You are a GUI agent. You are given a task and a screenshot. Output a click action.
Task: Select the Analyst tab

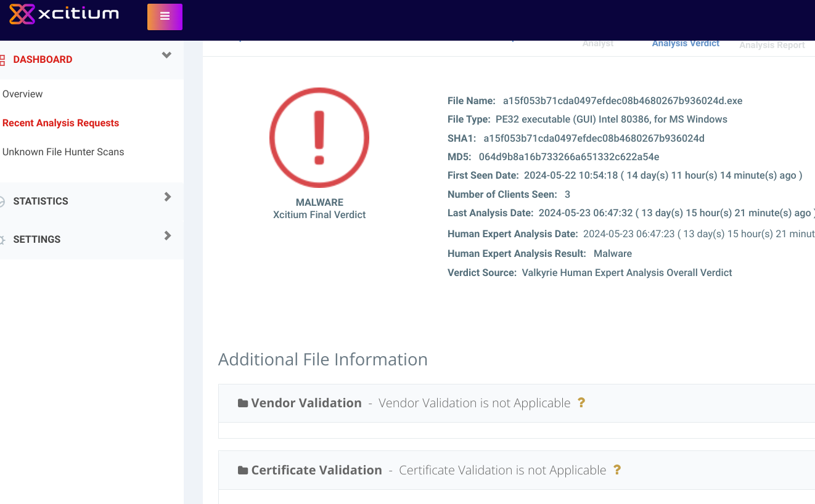(598, 44)
